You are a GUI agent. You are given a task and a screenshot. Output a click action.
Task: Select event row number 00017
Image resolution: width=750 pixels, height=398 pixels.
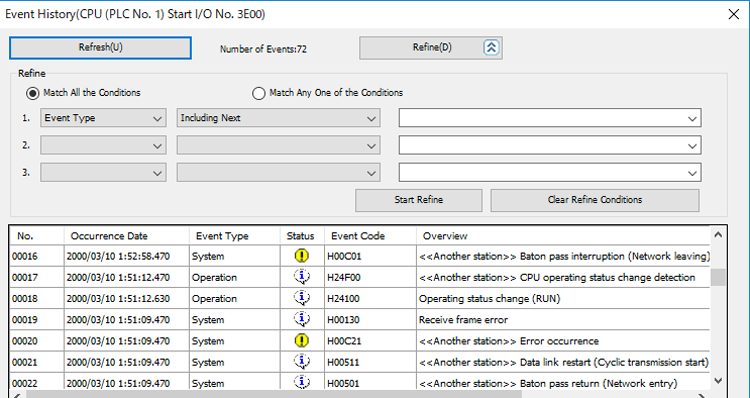[x=24, y=277]
